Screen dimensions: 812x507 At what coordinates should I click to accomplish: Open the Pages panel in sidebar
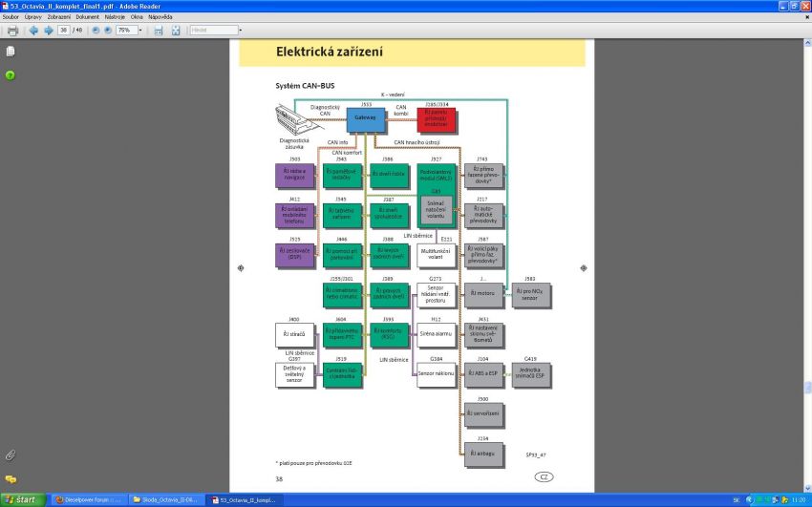11,51
